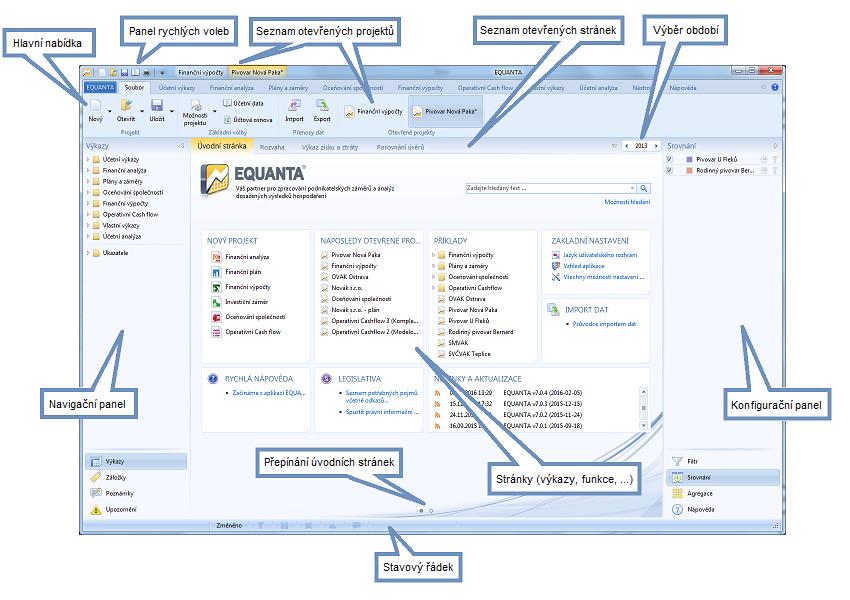Screen dimensions: 850x600
Task: Open recent project OVAK Ostrava
Action: [350, 277]
